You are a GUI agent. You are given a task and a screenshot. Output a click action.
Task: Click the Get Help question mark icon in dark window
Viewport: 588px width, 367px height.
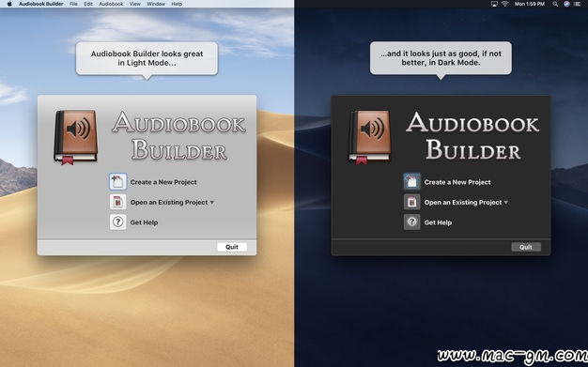(411, 222)
